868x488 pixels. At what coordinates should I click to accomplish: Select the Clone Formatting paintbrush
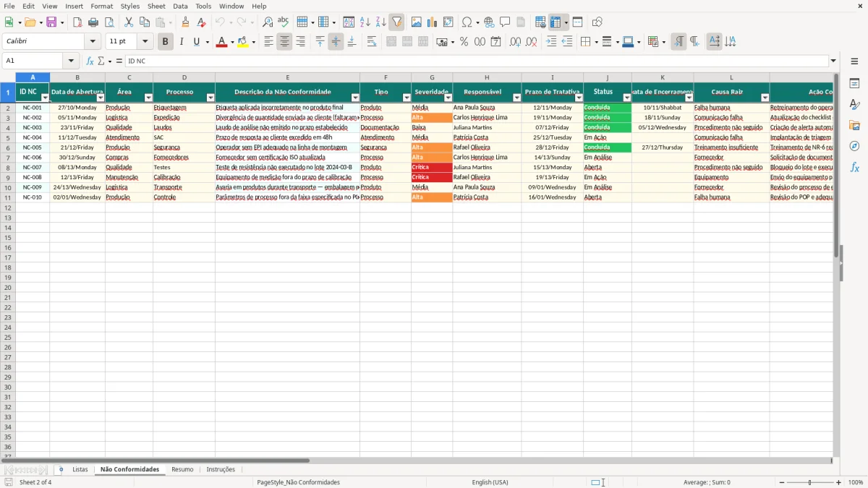tap(185, 22)
